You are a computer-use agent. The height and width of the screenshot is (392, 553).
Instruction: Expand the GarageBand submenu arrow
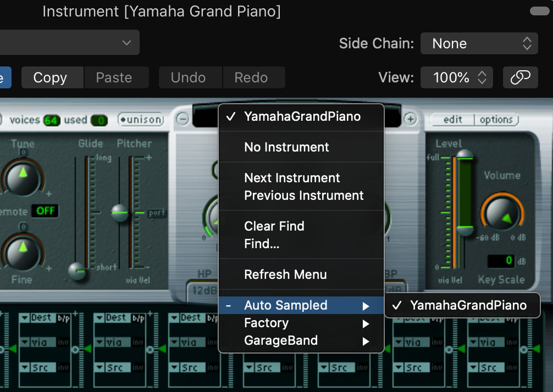[x=366, y=341]
